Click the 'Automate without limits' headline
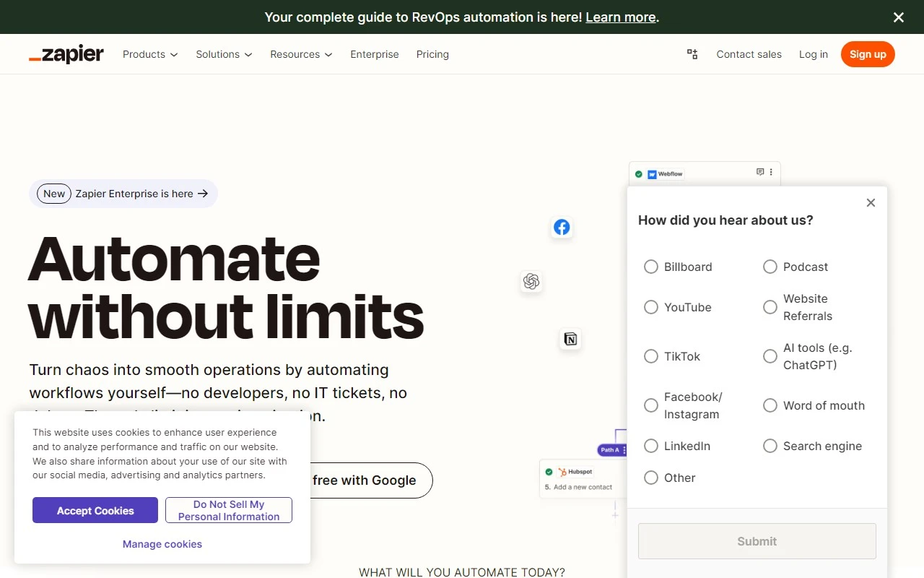The width and height of the screenshot is (924, 578). [x=226, y=287]
